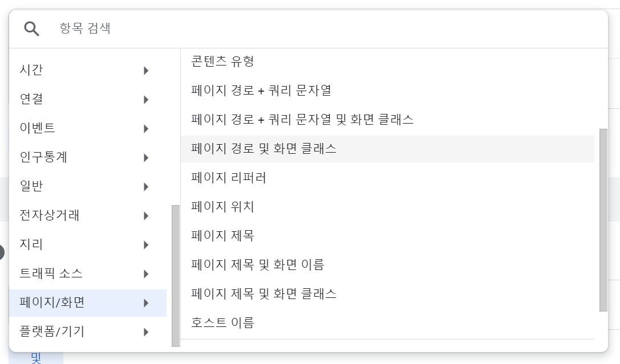Choose the 페이지 위치 dimension
Screen dimensions: 620x364
coord(222,206)
